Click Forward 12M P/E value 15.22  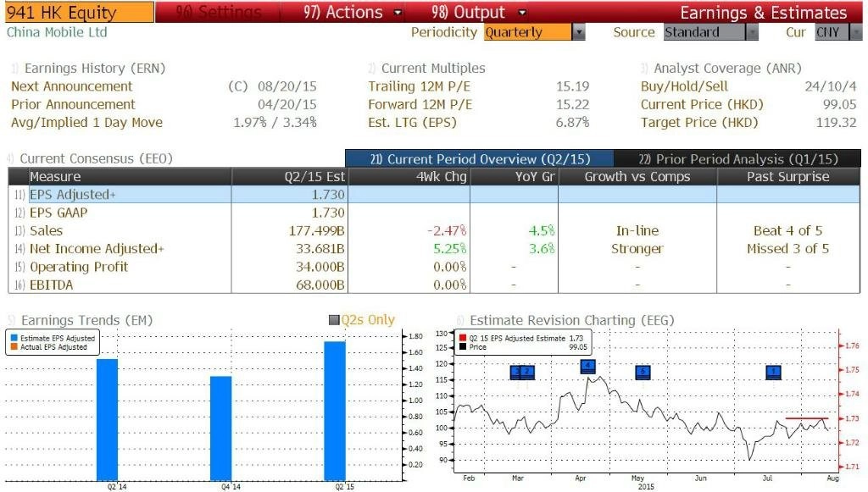[572, 104]
